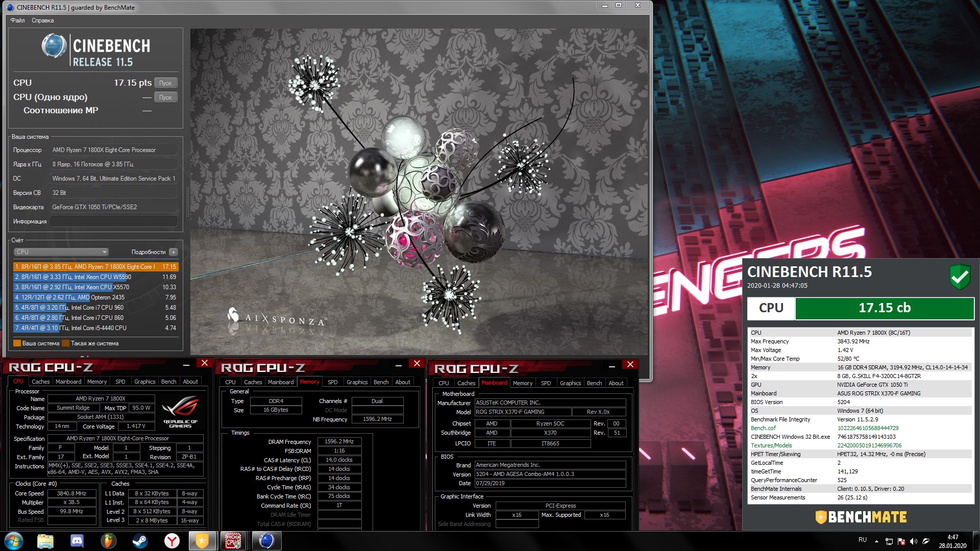Click the Textures/Models link in BenchMate
This screenshot has width=980, height=551.
(771, 445)
